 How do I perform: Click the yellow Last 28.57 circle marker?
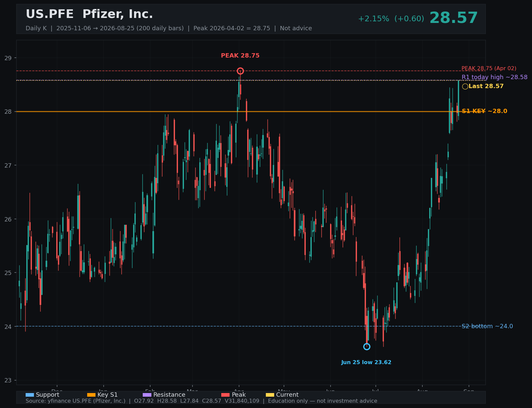point(465,86)
